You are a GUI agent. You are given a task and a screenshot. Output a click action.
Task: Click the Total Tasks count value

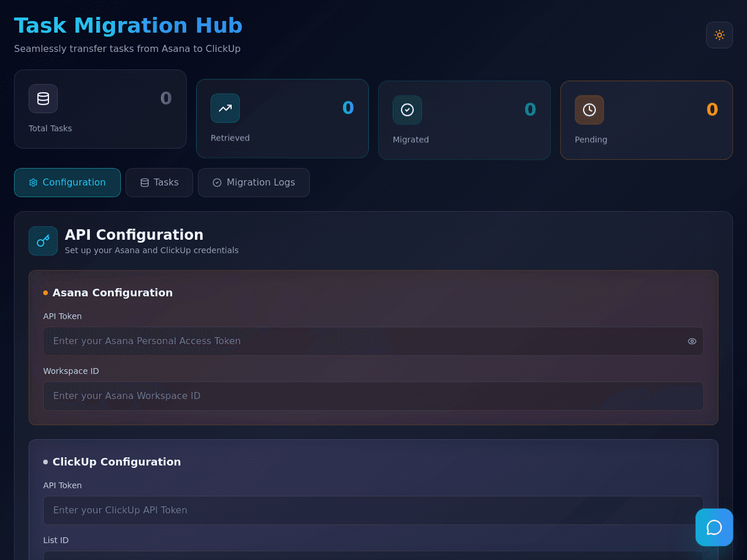(x=166, y=98)
